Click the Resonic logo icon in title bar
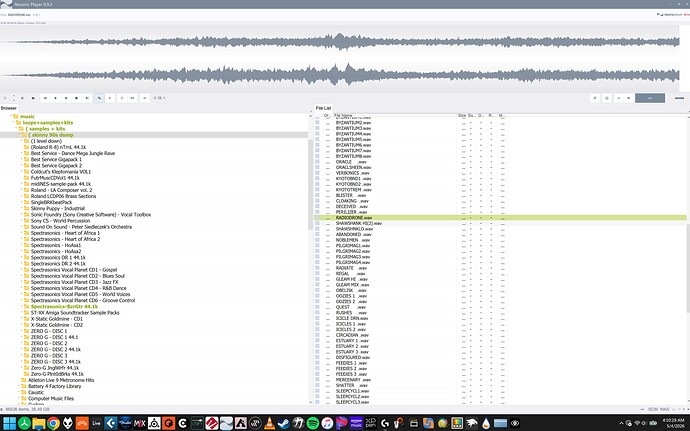The image size is (690, 431). pyautogui.click(x=6, y=4)
